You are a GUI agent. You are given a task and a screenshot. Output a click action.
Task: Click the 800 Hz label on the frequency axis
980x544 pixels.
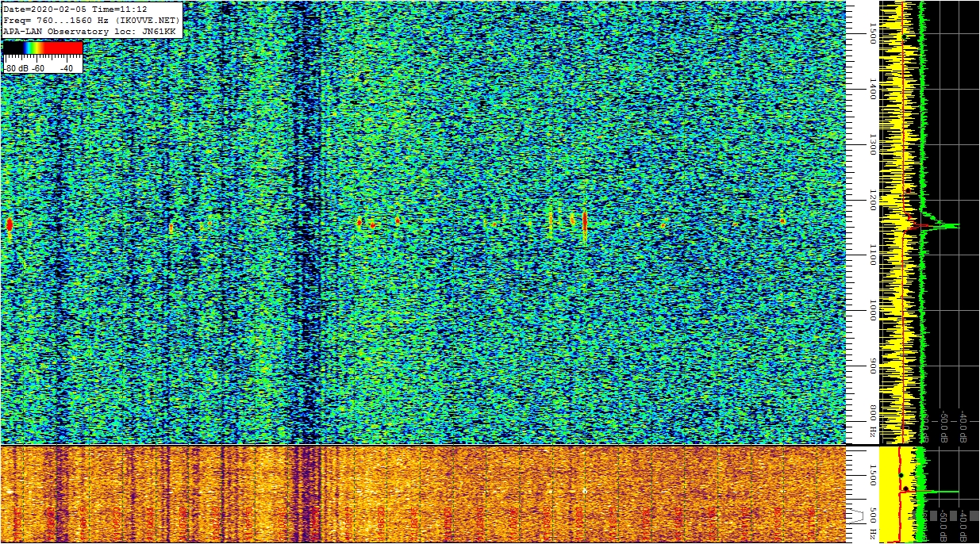coord(872,422)
